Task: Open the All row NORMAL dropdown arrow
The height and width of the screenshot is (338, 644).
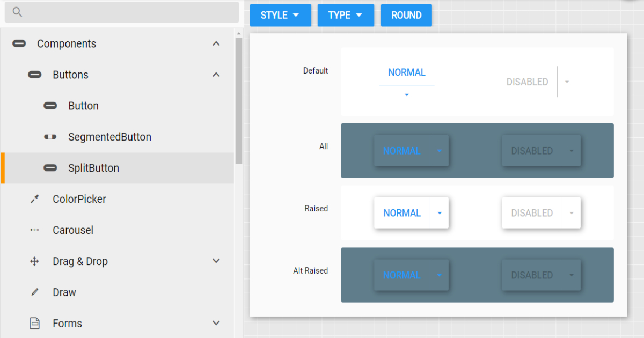Action: [440, 151]
